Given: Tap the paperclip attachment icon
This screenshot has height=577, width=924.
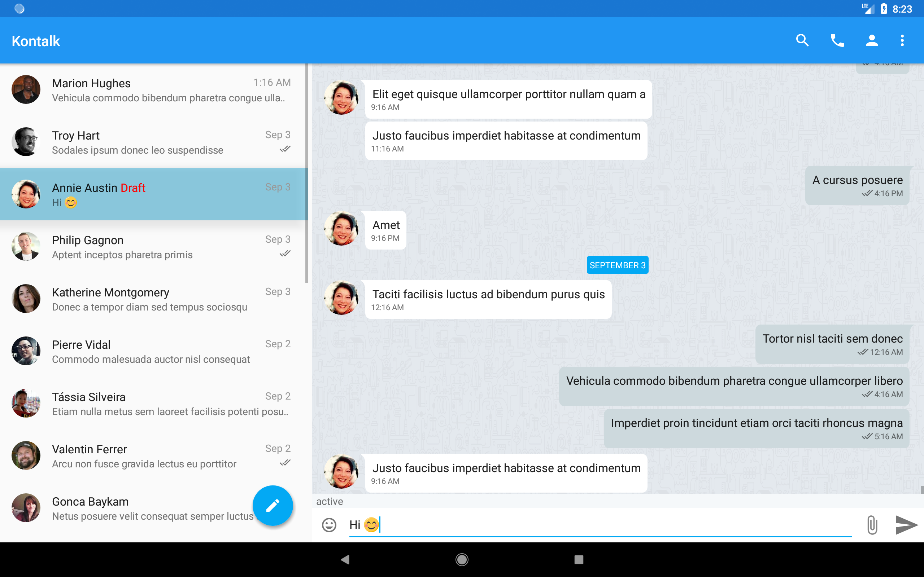Looking at the screenshot, I should click(872, 525).
